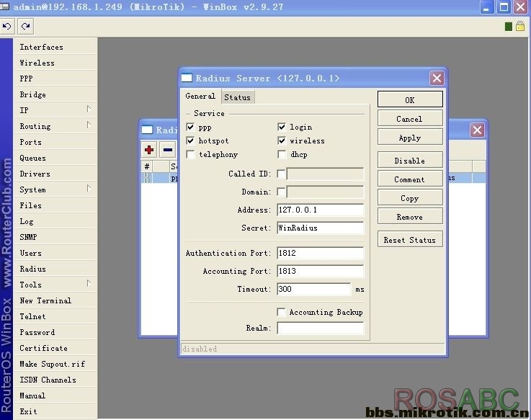Viewport: 531px width, 420px height.
Task: Click the Remove button
Action: pos(410,217)
